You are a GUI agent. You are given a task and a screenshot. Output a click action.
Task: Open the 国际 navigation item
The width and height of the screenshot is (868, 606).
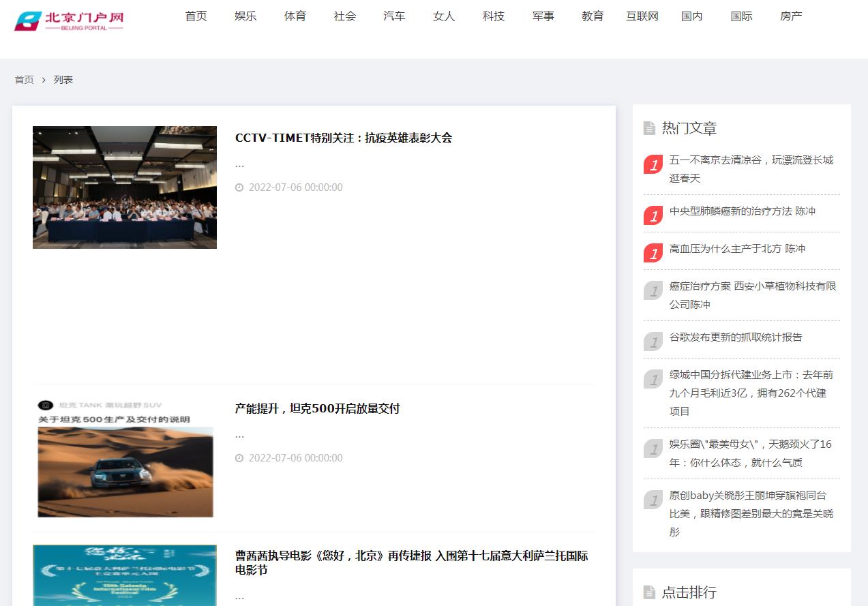pyautogui.click(x=742, y=16)
